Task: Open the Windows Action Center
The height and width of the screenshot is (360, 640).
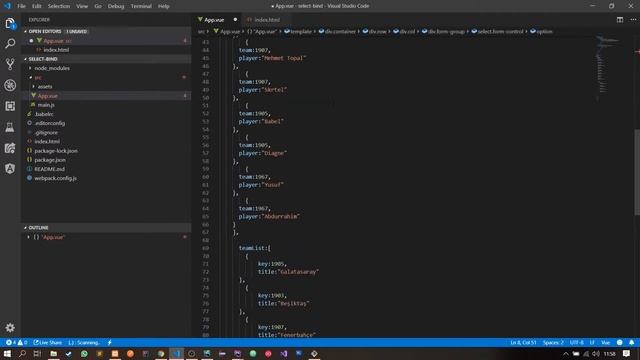Action: pos(627,353)
